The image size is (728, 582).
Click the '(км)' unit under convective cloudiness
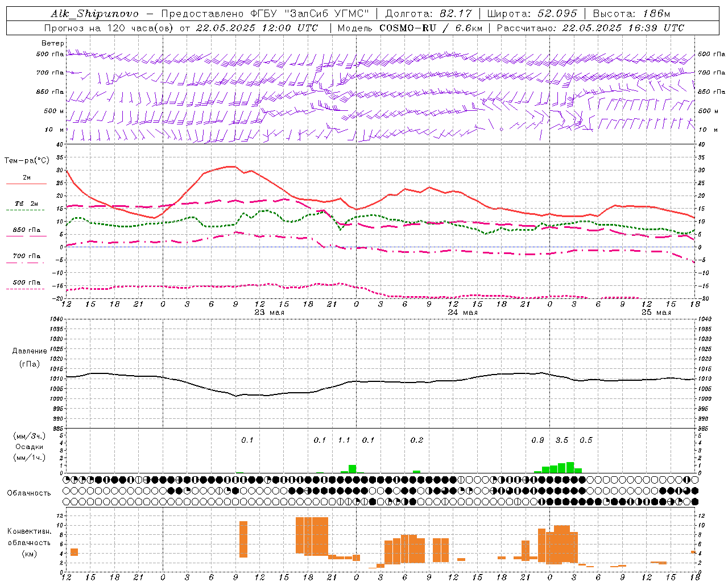30,554
